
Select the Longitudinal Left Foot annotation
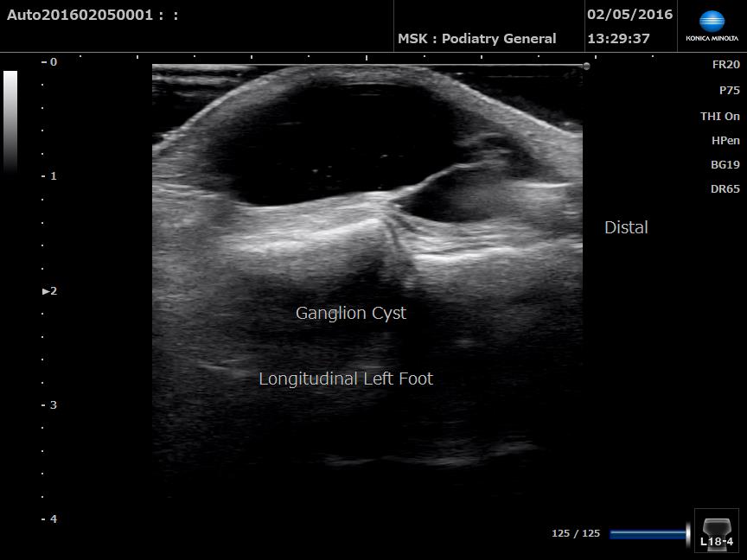pos(346,379)
